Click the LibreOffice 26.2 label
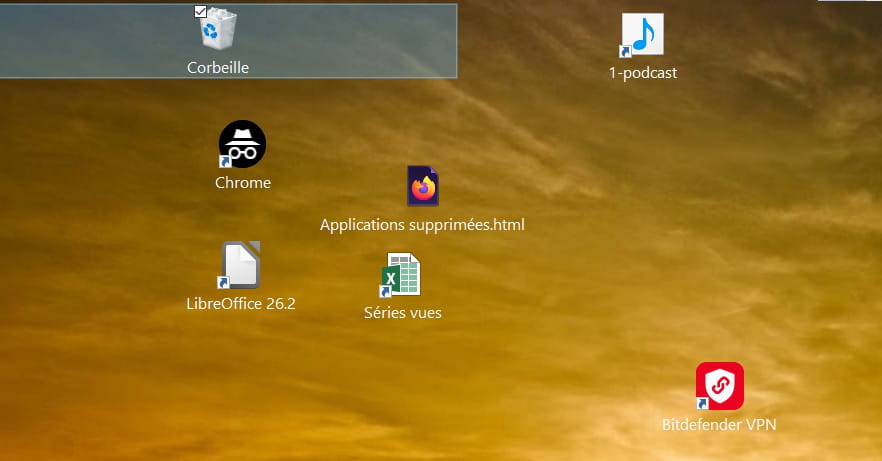The height and width of the screenshot is (461, 882). (241, 304)
